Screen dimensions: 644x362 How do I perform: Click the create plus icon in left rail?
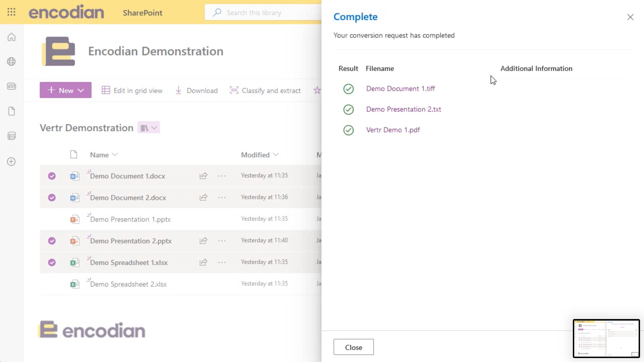coord(11,162)
